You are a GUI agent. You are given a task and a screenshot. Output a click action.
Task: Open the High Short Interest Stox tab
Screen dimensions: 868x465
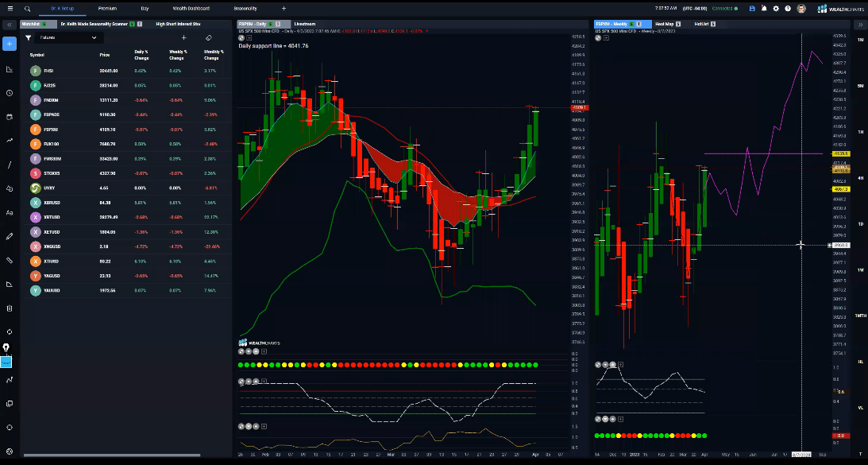(x=178, y=25)
